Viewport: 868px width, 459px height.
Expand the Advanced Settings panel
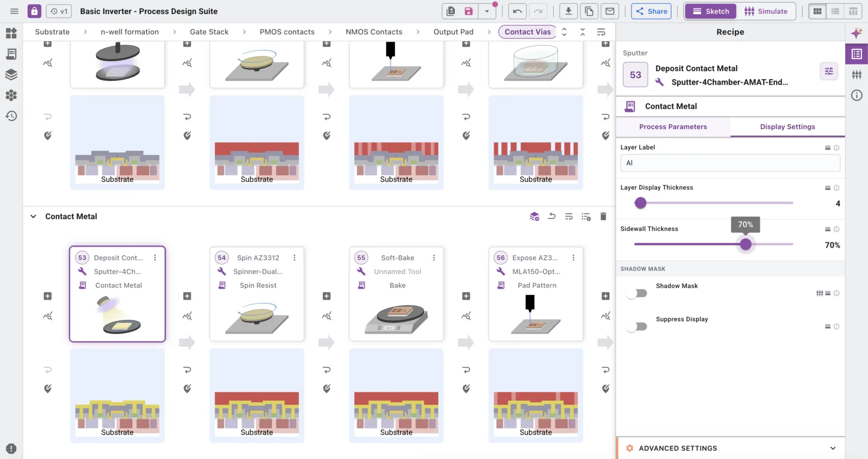pos(731,448)
